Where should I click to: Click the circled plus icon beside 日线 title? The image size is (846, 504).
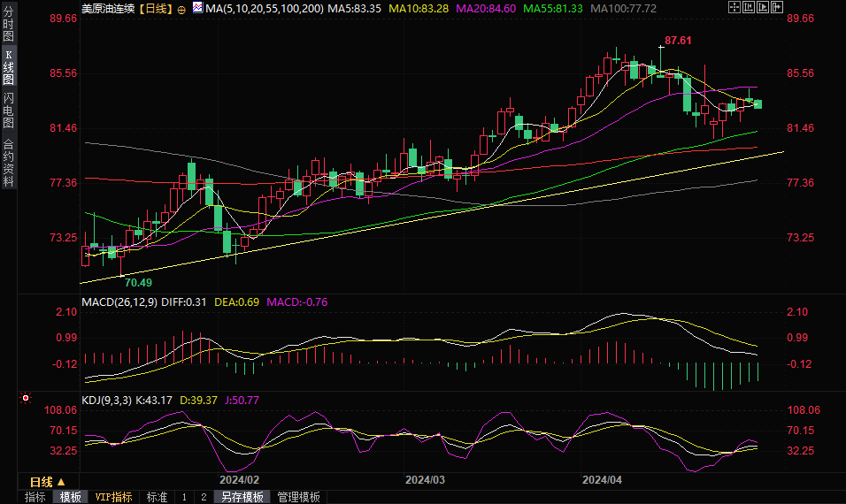181,8
